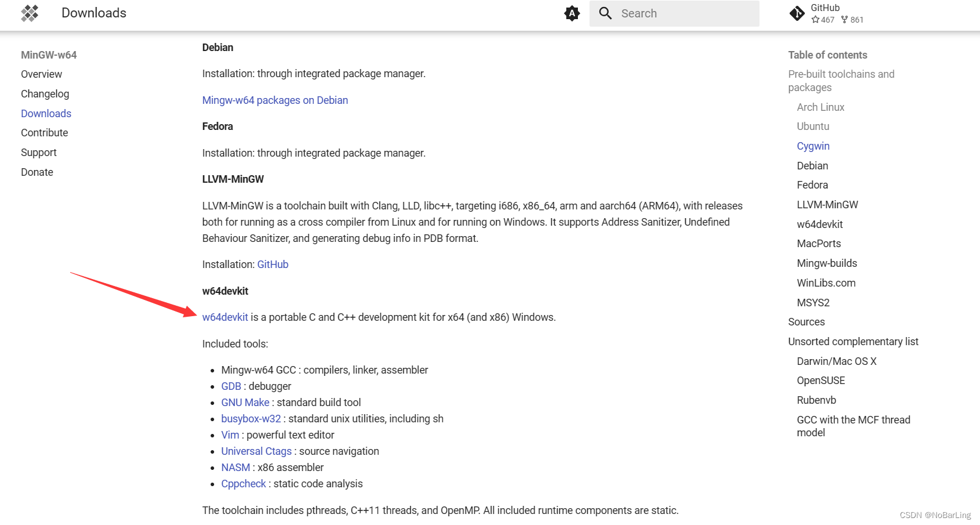Open Contribute in left navigation
Viewport: 980px width, 525px height.
click(x=44, y=133)
